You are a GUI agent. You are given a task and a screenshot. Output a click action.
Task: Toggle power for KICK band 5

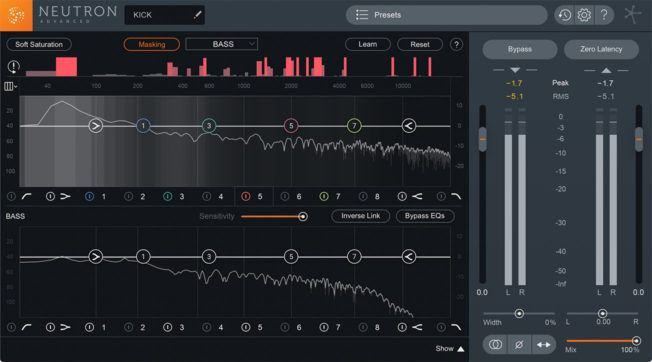tap(246, 196)
